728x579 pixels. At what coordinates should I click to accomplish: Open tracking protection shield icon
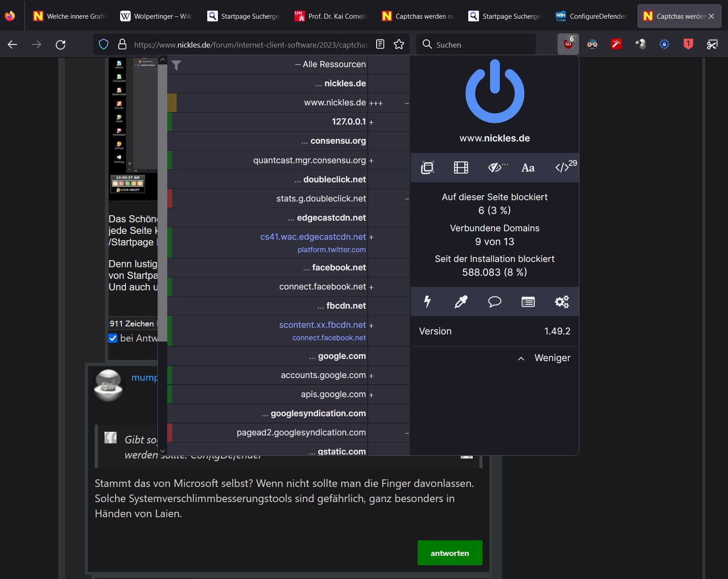[104, 44]
